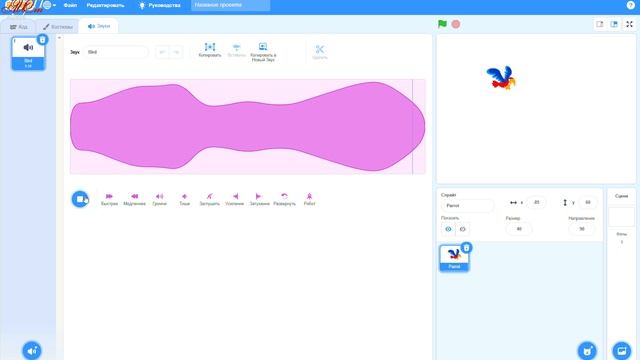Hide the sprite with the crossed-eye toggle

(462, 229)
